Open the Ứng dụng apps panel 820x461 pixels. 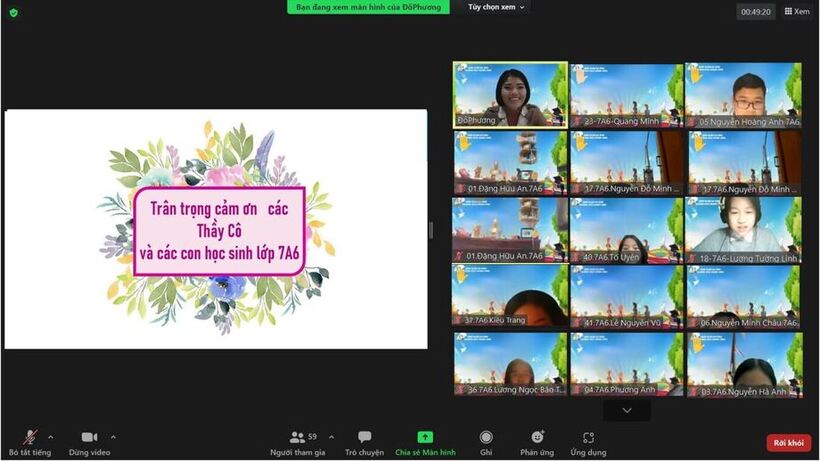pyautogui.click(x=588, y=441)
